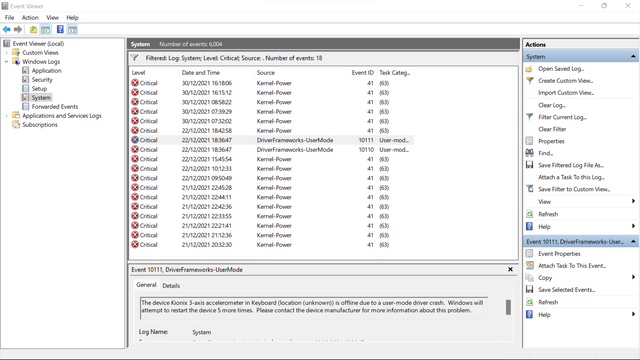Screen dimensions: 640x360
Task: Click the critical error icon of 30/12/2021 16:18:06 event
Action: (x=135, y=83)
